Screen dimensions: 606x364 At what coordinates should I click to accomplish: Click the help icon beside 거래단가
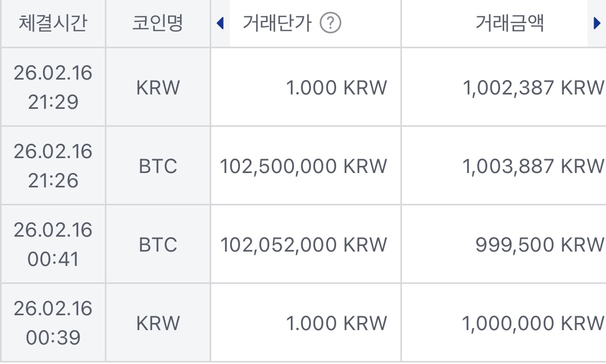(331, 24)
